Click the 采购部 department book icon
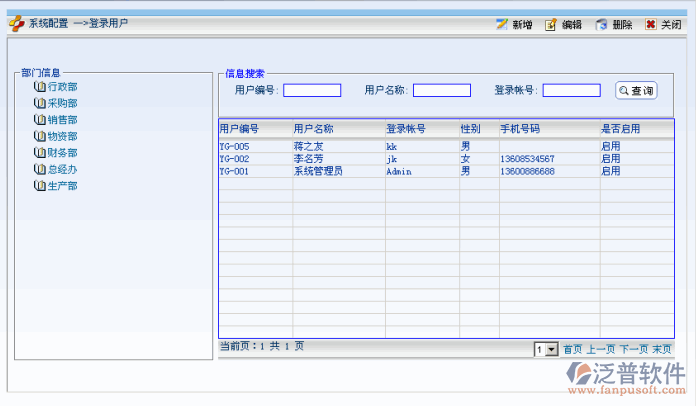Image resolution: width=696 pixels, height=406 pixels. point(40,103)
